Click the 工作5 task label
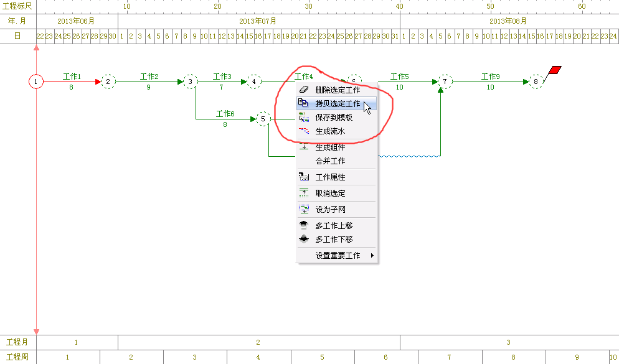This screenshot has height=364, width=619. [400, 76]
